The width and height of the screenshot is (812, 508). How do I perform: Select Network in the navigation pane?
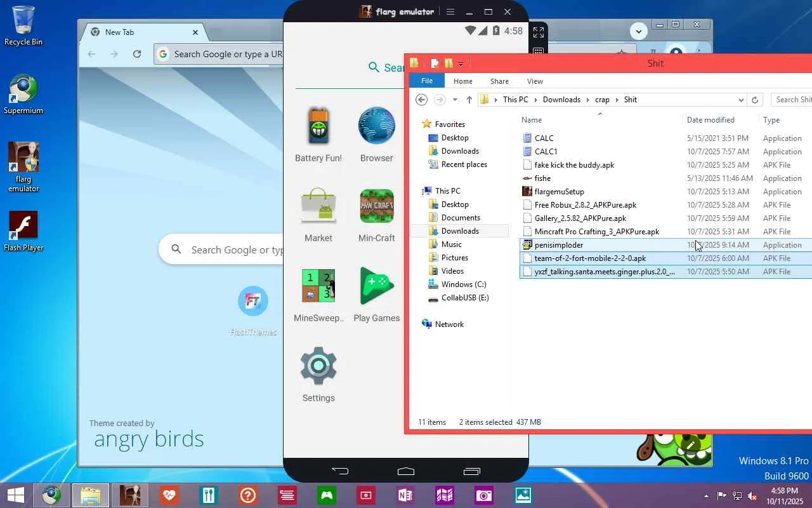(x=449, y=324)
